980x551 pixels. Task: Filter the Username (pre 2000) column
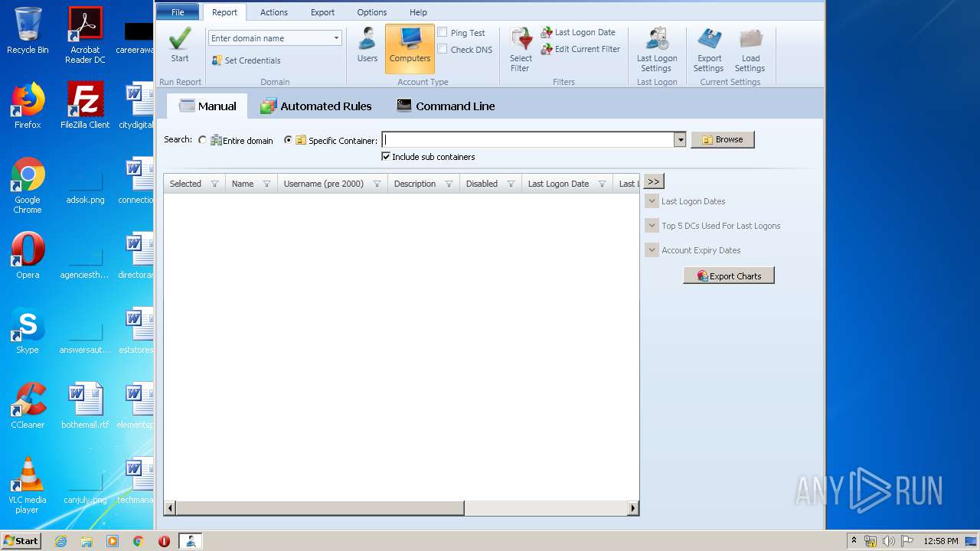pos(377,184)
